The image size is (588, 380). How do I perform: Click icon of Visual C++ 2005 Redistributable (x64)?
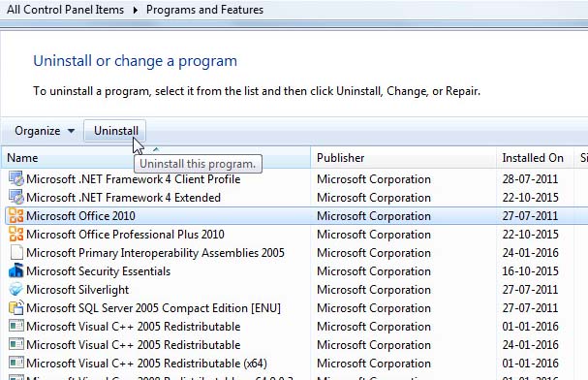(x=16, y=364)
